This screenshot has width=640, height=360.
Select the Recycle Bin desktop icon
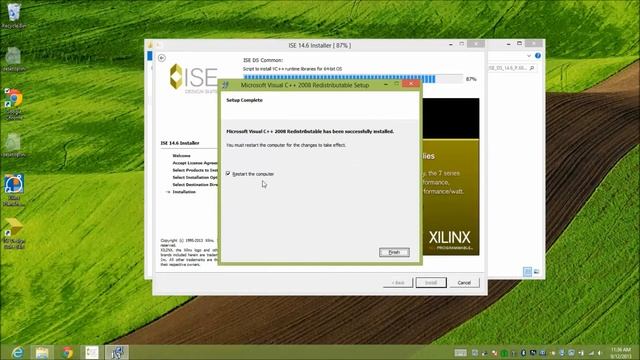click(14, 16)
